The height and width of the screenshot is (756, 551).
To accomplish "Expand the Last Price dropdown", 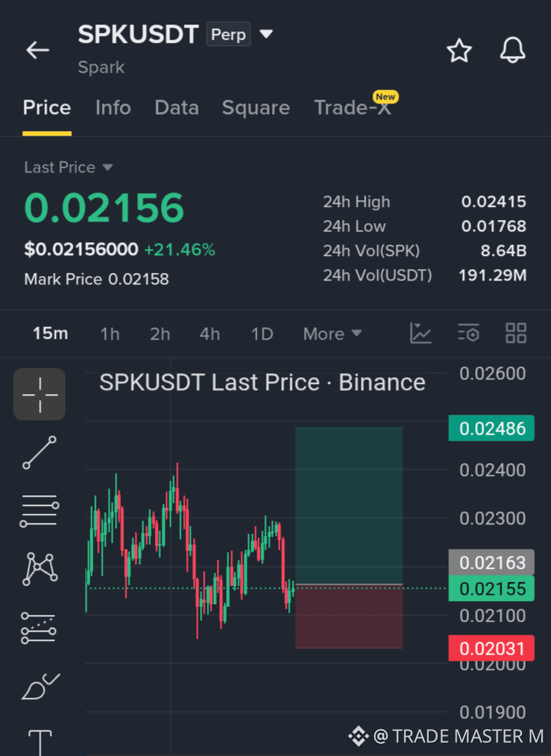I will [68, 167].
